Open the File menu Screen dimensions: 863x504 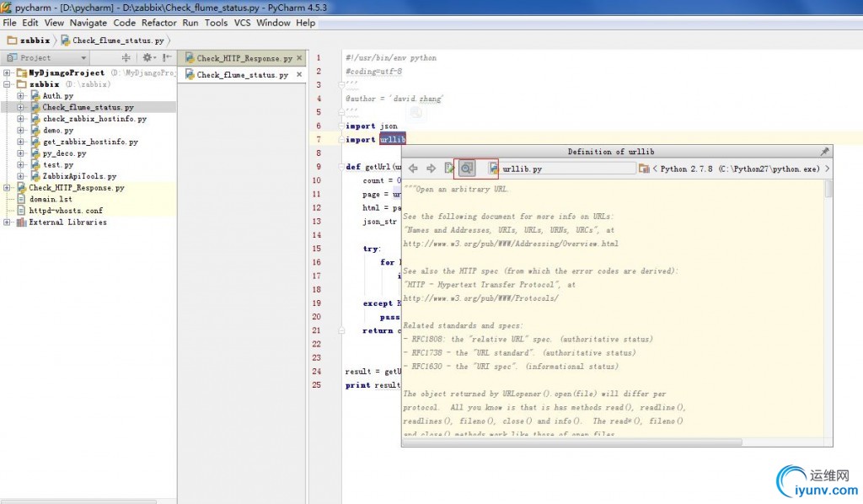pyautogui.click(x=9, y=23)
